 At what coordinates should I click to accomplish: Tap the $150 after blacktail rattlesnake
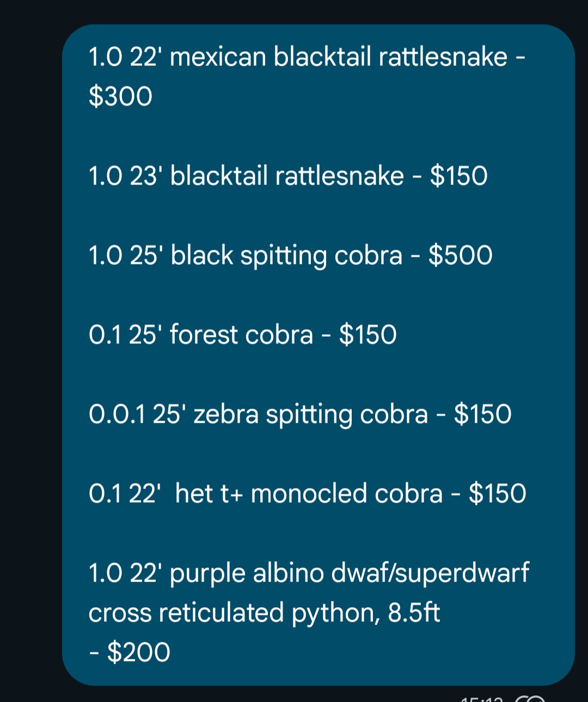pyautogui.click(x=459, y=176)
